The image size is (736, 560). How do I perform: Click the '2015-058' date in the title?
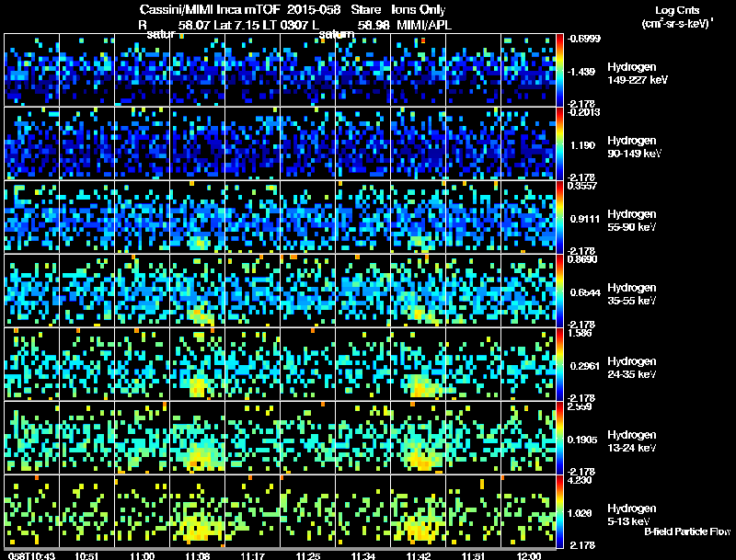(314, 9)
